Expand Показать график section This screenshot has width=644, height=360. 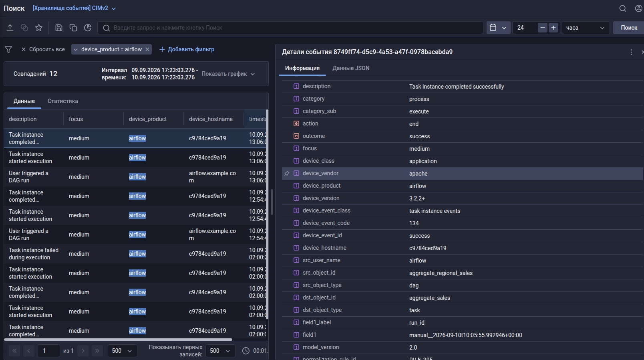[228, 74]
